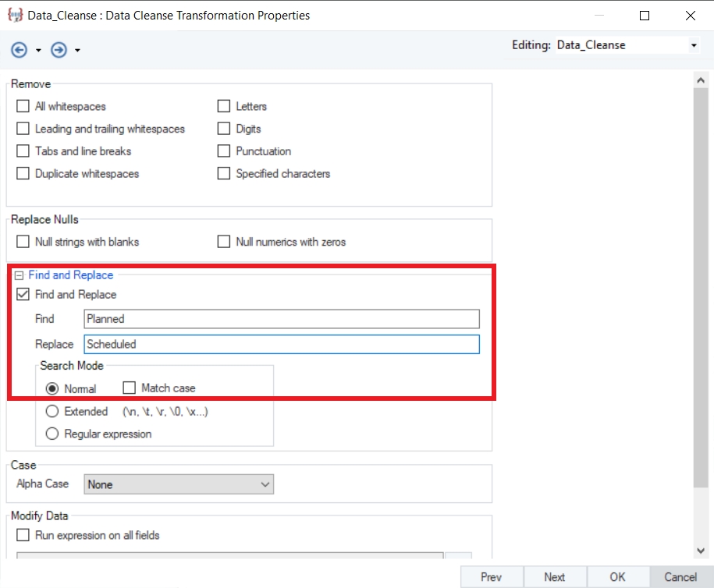Click the back navigation arrow icon
Image resolution: width=714 pixels, height=588 pixels.
[19, 50]
